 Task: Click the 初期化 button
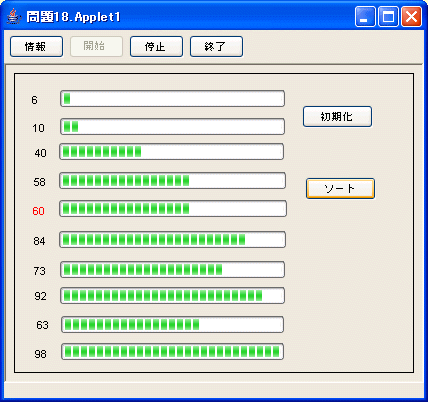tap(337, 116)
